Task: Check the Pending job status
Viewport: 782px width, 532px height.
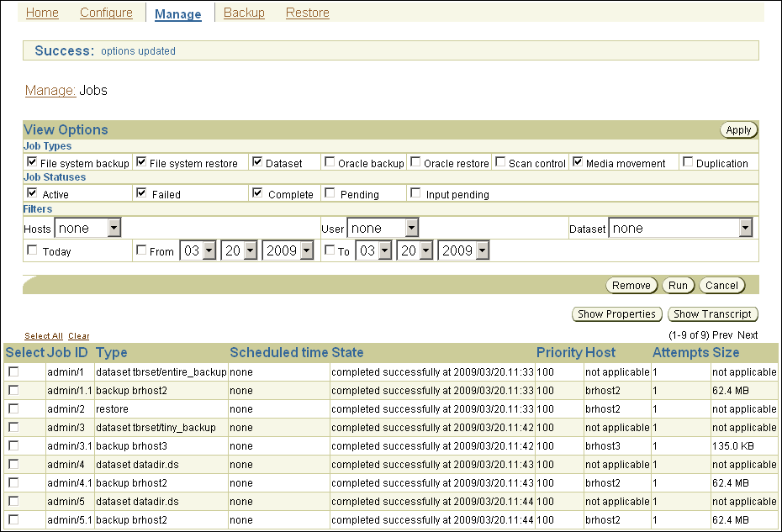Action: tap(329, 192)
